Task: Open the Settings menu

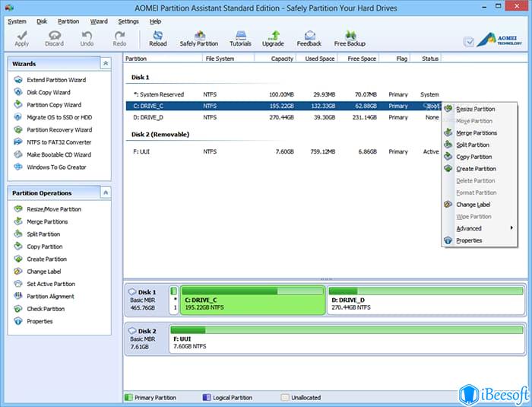Action: (128, 21)
